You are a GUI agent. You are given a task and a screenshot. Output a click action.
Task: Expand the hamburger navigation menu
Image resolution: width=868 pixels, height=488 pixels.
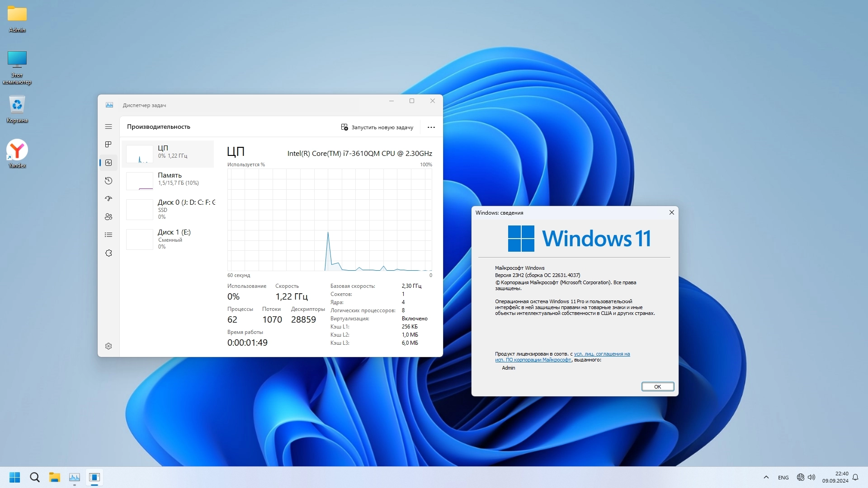108,127
